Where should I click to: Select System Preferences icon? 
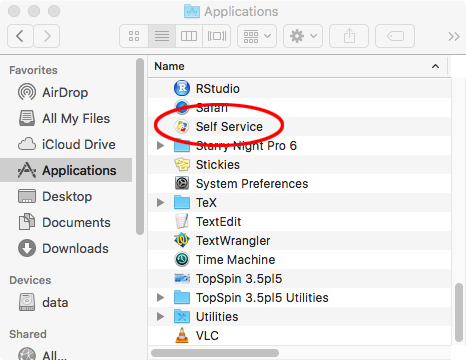click(x=182, y=183)
